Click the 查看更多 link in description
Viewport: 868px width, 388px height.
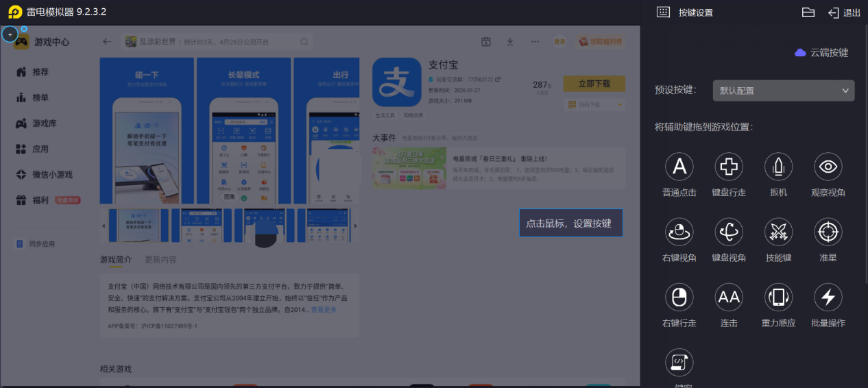[x=324, y=310]
